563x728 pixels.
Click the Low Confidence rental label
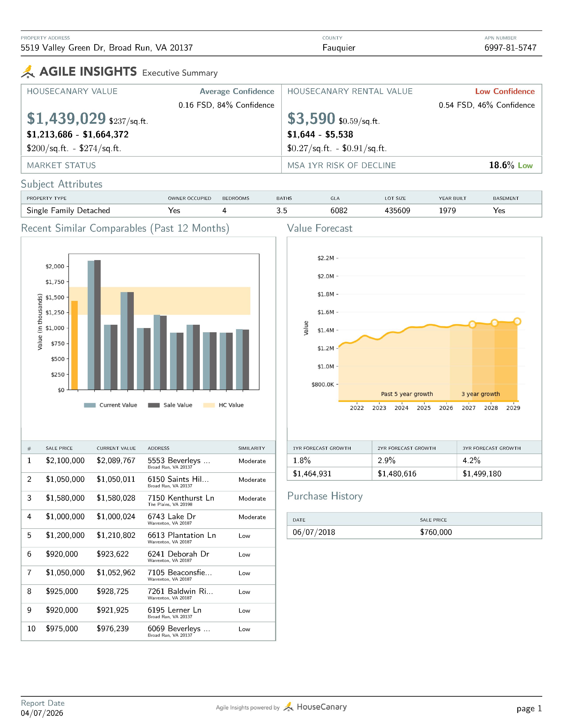click(505, 91)
